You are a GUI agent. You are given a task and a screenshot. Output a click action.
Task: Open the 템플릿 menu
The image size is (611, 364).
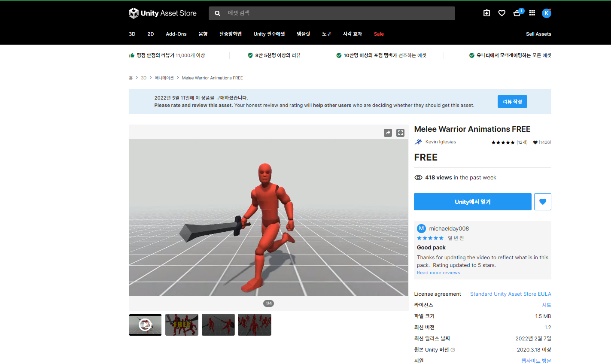coord(304,34)
